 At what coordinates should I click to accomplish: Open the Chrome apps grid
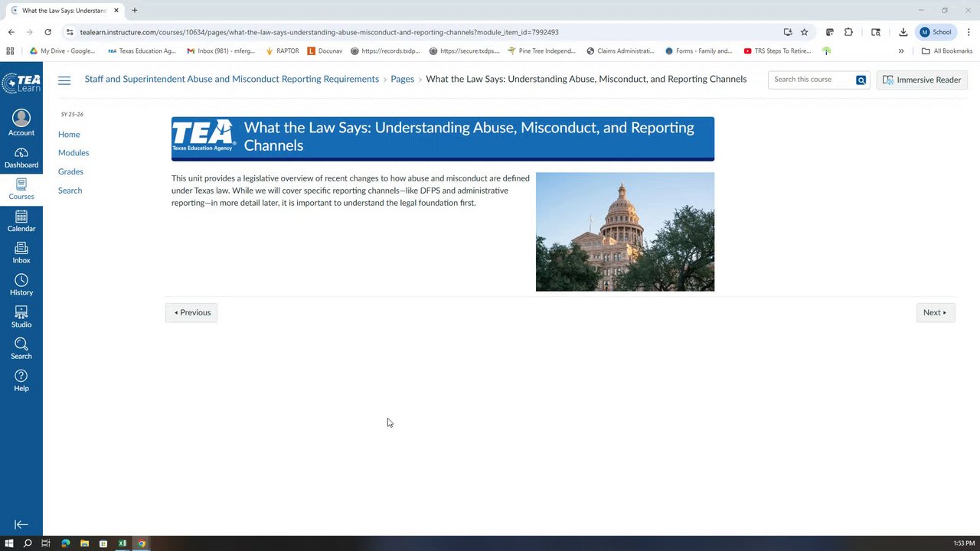[x=10, y=51]
